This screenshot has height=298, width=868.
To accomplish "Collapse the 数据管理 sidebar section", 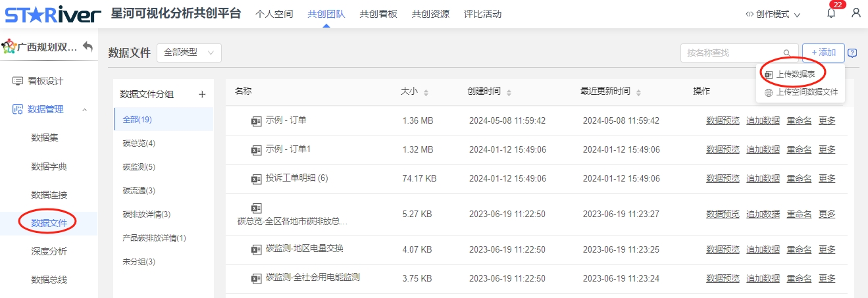I will click(84, 110).
